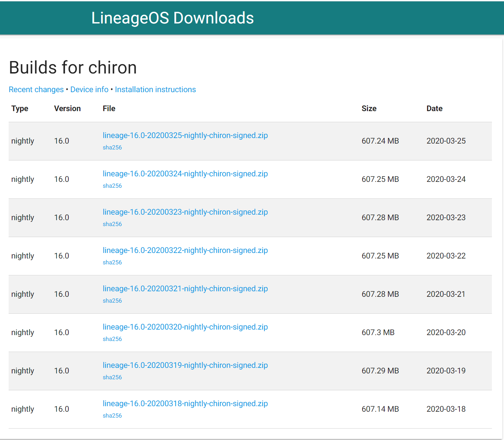This screenshot has width=504, height=440.
Task: Open the Recent changes link
Action: [36, 90]
